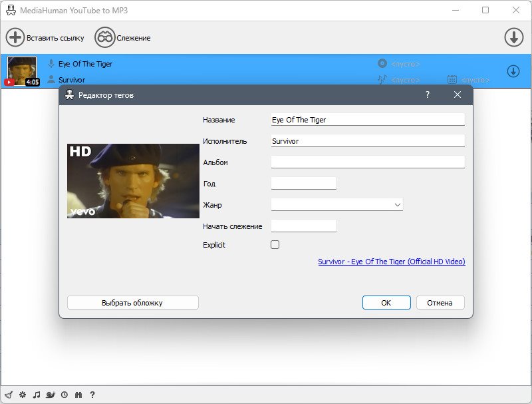Click the empty year <пусто> value
532x404 pixels.
point(475,80)
